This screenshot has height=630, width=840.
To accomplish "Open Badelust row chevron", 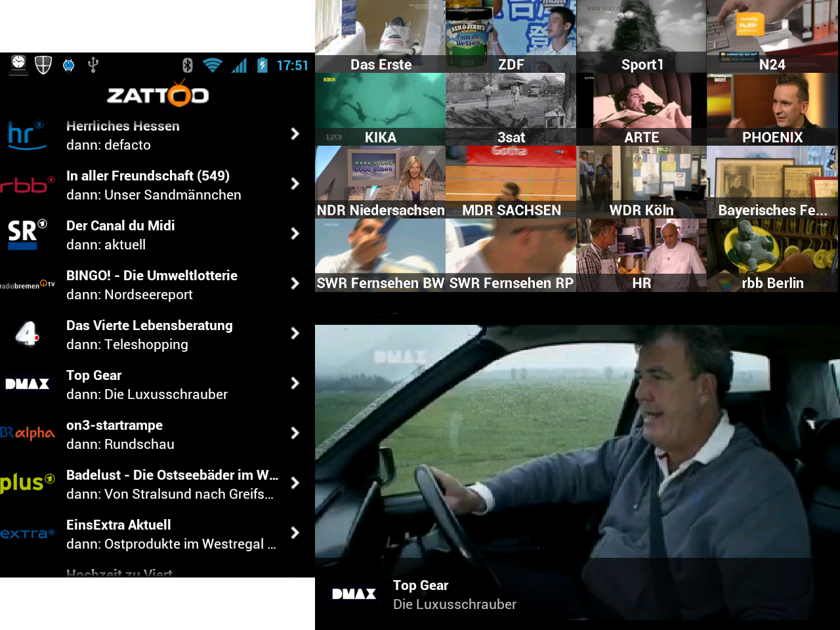I will (x=295, y=483).
